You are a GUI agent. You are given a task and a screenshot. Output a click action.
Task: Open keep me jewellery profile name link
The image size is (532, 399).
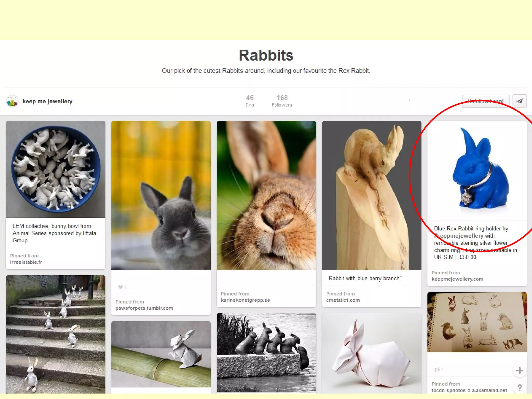[48, 101]
